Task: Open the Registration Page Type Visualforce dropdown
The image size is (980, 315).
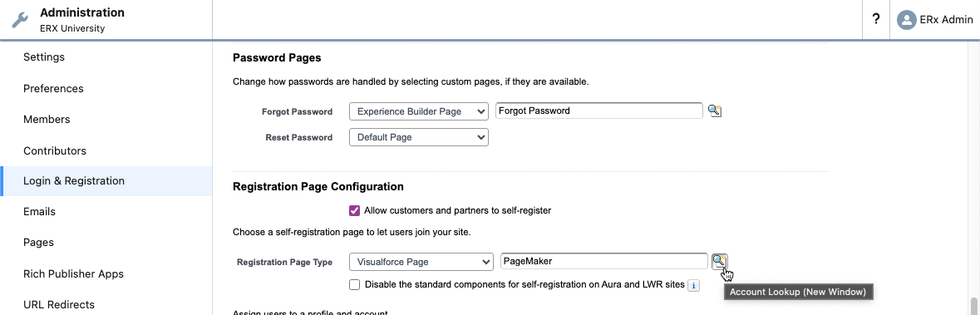Action: (421, 262)
